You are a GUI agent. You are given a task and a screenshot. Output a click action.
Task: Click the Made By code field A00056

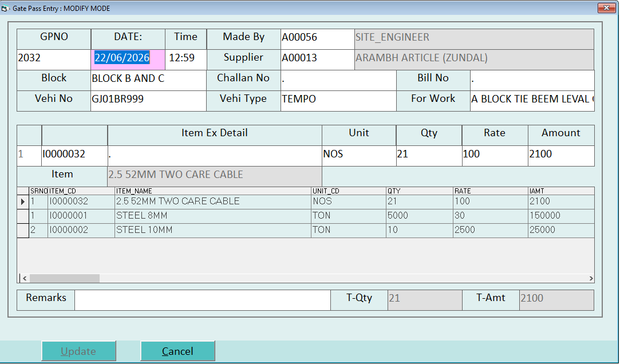(x=318, y=39)
